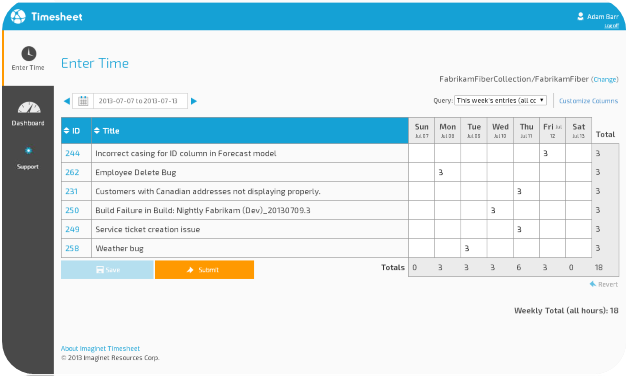Go to previous week arrow
Image resolution: width=626 pixels, height=376 pixels.
click(67, 101)
